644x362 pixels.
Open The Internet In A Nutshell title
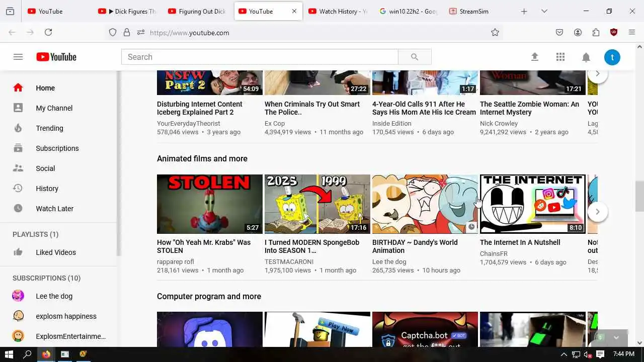click(520, 242)
